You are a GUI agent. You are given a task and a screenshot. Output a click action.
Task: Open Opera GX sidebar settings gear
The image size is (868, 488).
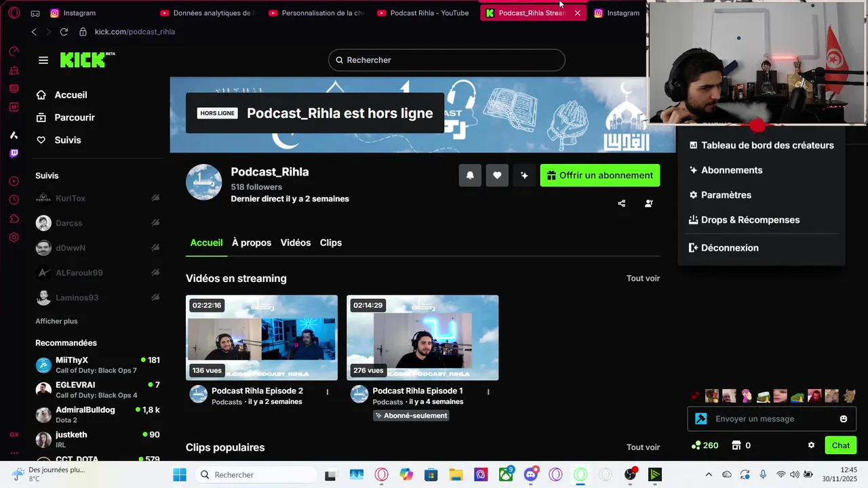(x=14, y=237)
